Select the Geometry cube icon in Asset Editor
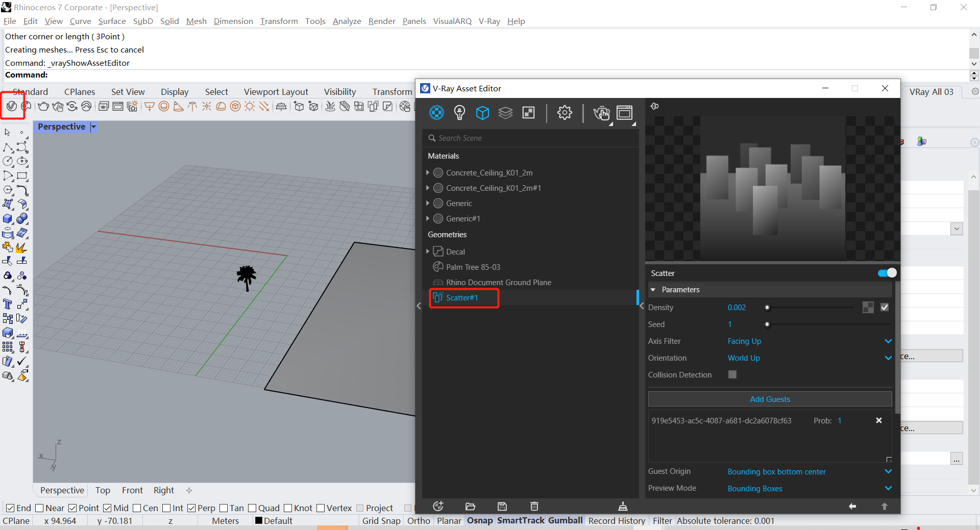 tap(482, 112)
